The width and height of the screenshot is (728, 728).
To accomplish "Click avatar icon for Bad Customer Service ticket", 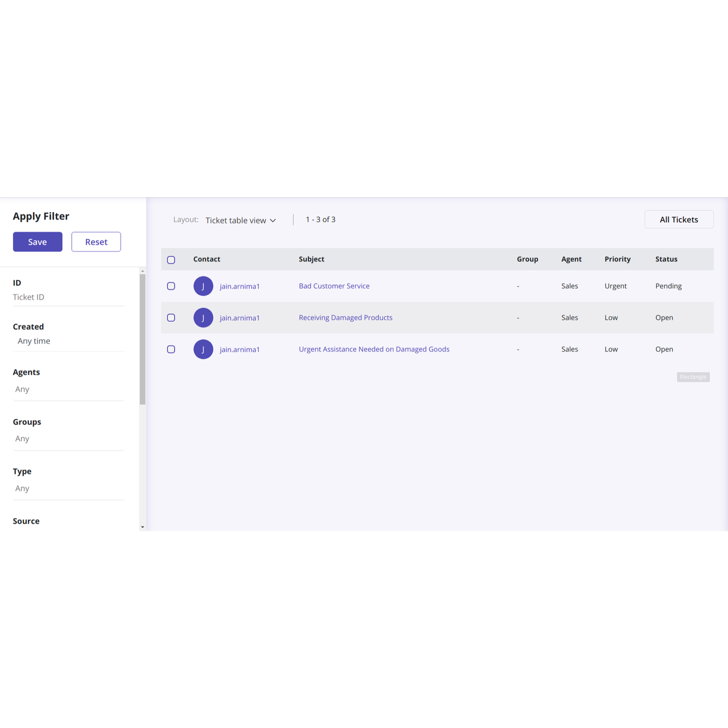I will (x=203, y=286).
